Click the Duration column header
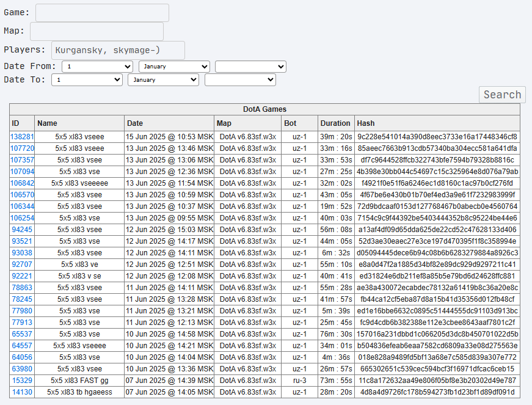This screenshot has width=532, height=405. (336, 123)
